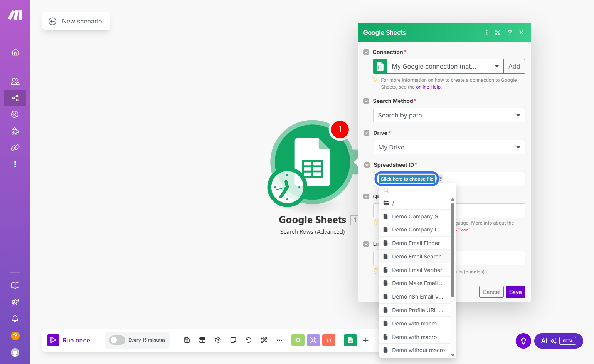Viewport: 594px width, 364px height.
Task: Open the chain-link Webhooks icon in sidebar
Action: pos(15,148)
